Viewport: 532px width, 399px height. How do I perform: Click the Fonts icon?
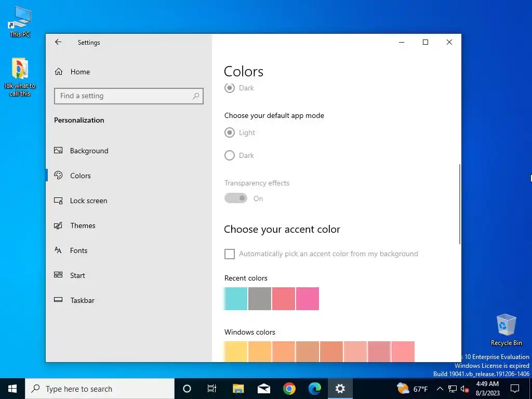coord(58,250)
